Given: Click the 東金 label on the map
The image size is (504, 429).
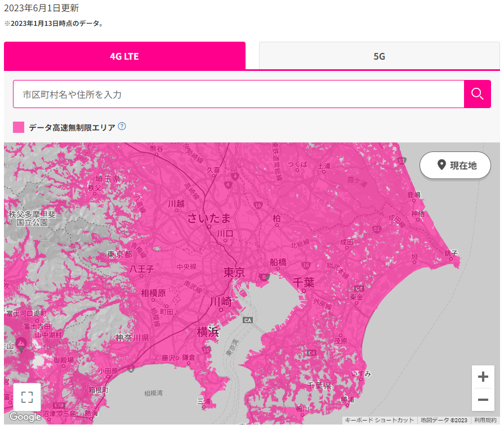Looking at the screenshot, I should (x=356, y=297).
